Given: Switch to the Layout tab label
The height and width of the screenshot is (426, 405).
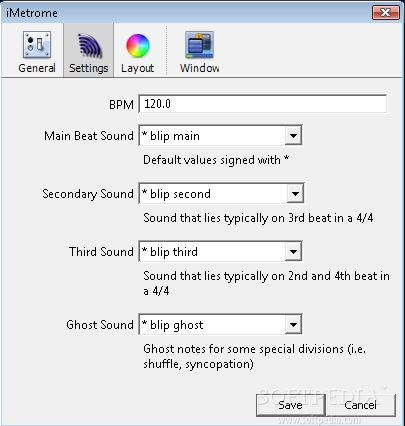Looking at the screenshot, I should coord(137,68).
